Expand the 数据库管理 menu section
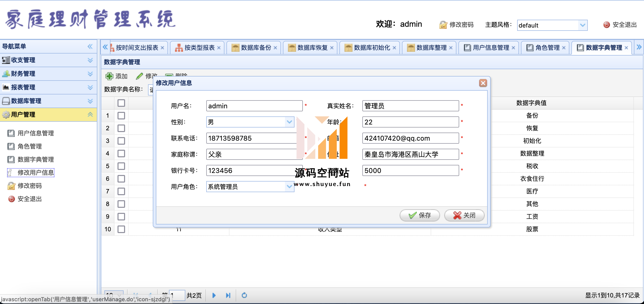Image resolution: width=644 pixels, height=304 pixels. (48, 101)
